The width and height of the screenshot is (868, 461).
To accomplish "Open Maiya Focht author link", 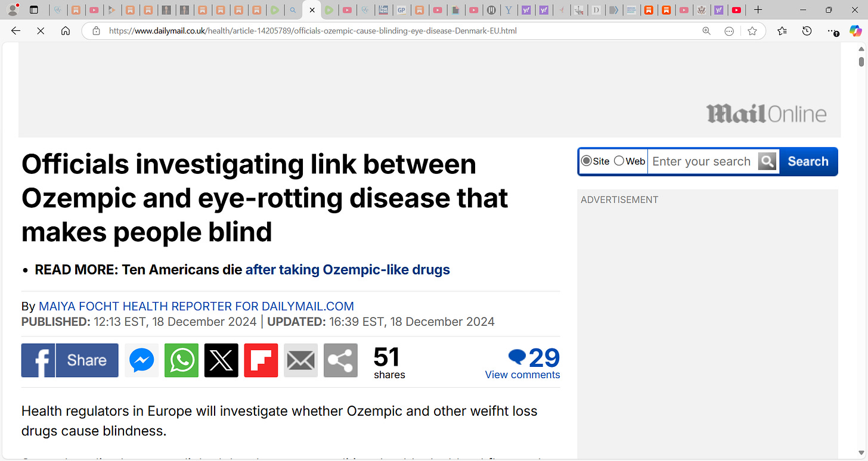I will (x=196, y=307).
